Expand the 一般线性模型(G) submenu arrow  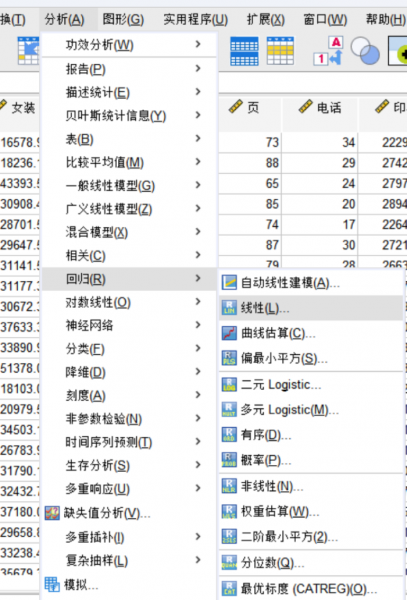tap(198, 185)
